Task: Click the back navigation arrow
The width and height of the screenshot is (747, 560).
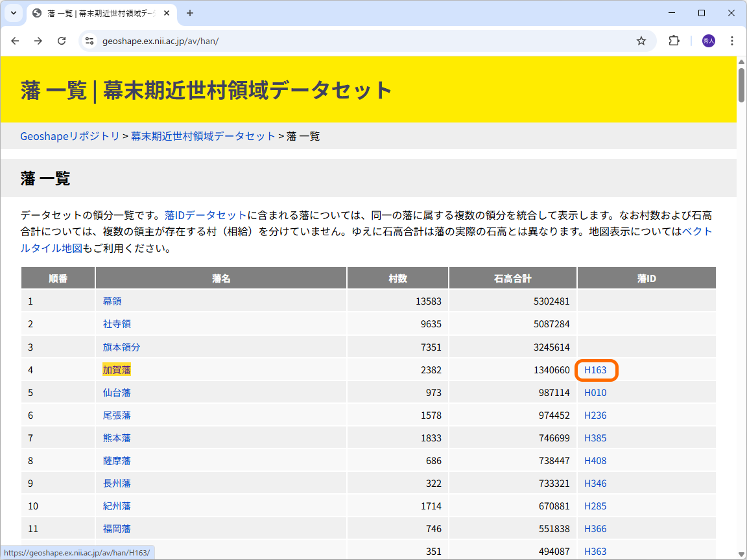Action: click(x=15, y=40)
